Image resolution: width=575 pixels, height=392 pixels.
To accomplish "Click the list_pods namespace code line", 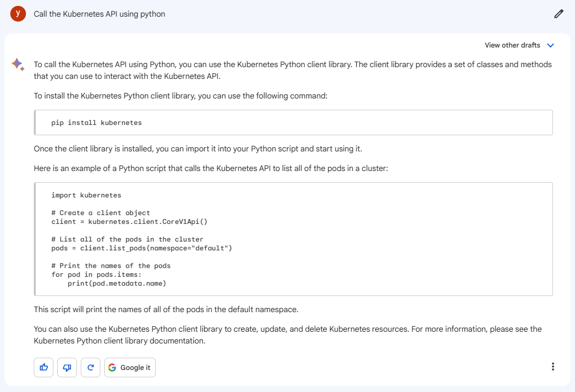I will coord(141,248).
